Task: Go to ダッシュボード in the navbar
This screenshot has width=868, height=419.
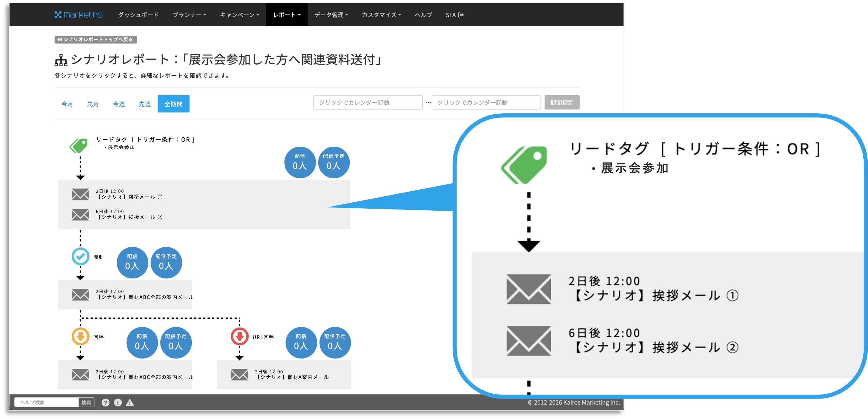Action: pos(138,15)
